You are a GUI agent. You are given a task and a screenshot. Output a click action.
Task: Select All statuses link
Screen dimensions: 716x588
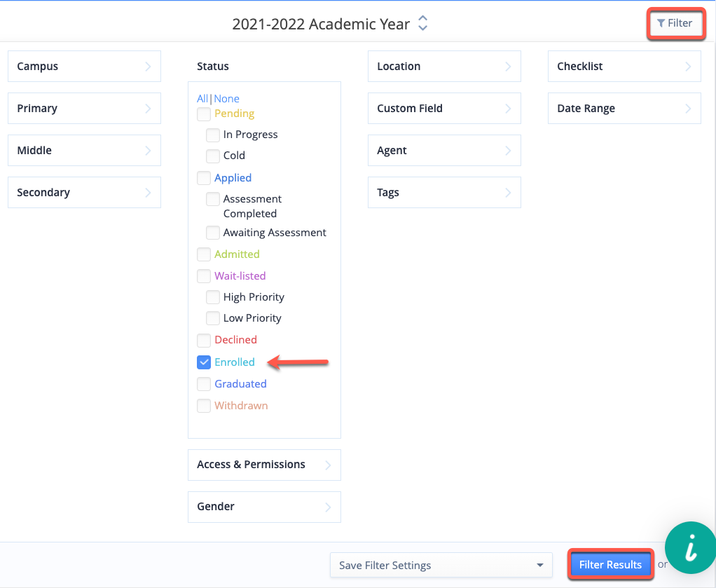202,99
